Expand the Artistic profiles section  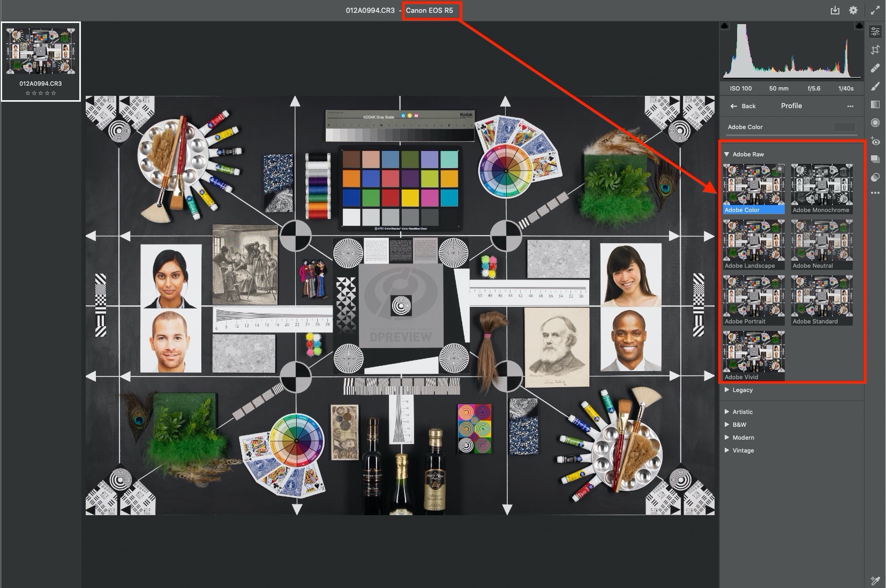pos(742,412)
